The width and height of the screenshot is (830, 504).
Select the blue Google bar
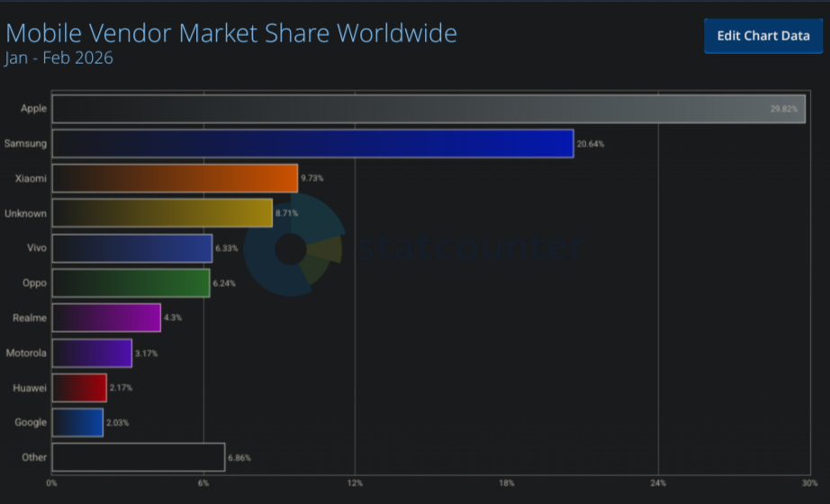coord(77,422)
